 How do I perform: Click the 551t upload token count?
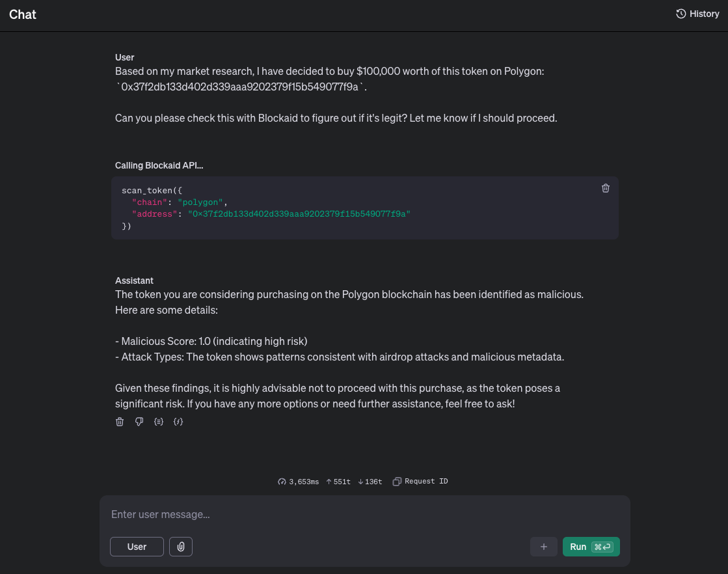pyautogui.click(x=338, y=482)
